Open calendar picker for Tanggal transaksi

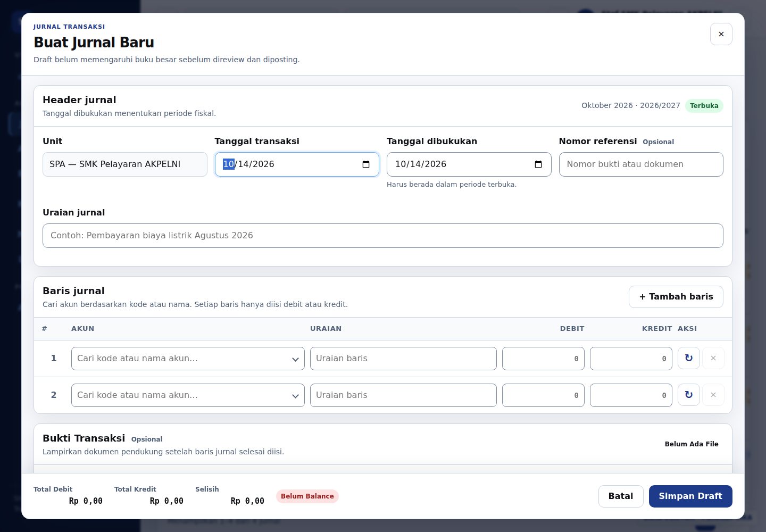coord(366,164)
